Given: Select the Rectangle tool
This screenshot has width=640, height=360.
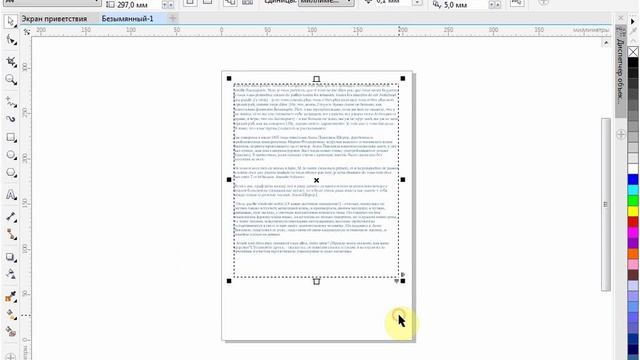Looking at the screenshot, I should pos(11,137).
